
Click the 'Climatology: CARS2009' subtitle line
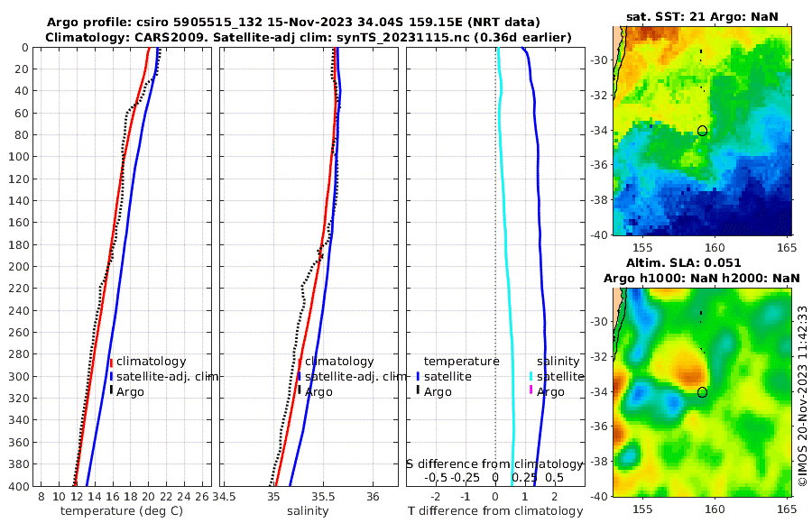309,37
